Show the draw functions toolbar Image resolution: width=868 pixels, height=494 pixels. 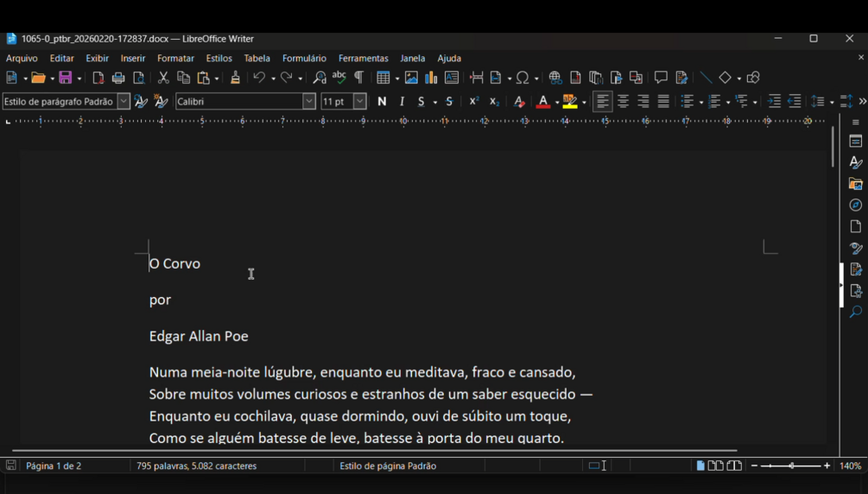pyautogui.click(x=753, y=78)
